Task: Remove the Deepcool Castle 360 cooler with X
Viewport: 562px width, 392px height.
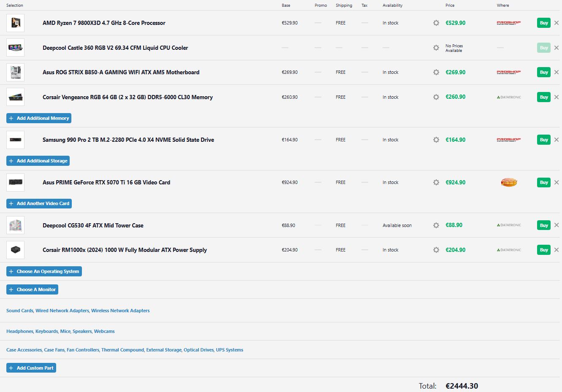Action: [x=557, y=48]
